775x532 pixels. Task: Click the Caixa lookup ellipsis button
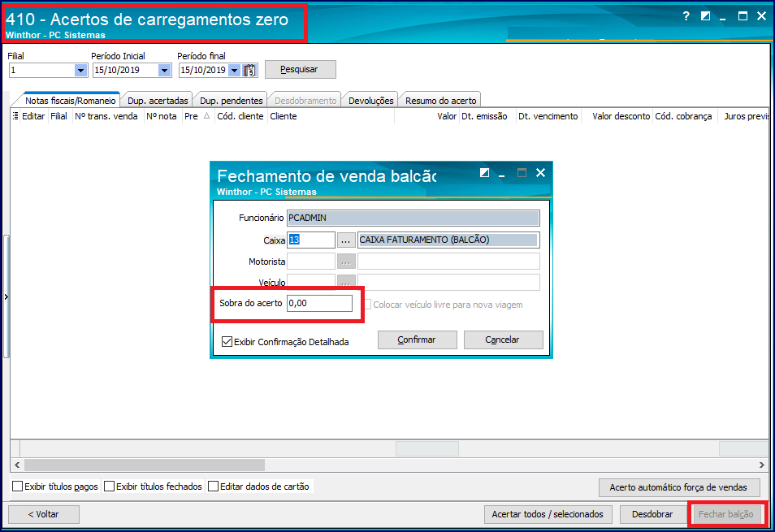pyautogui.click(x=345, y=240)
